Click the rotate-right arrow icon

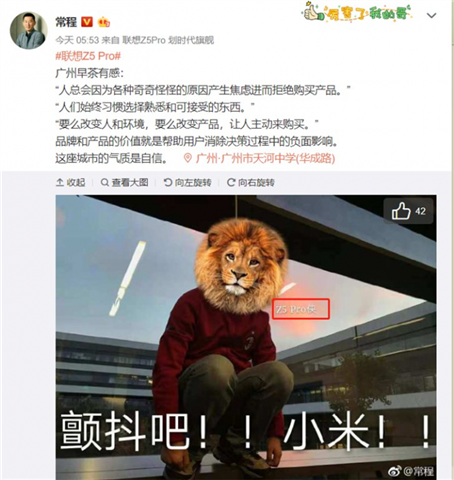click(231, 182)
